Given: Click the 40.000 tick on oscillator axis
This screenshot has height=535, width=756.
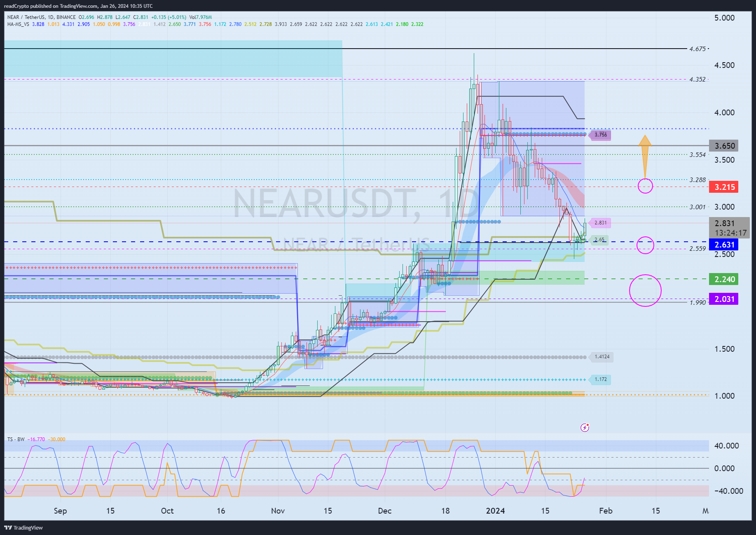Looking at the screenshot, I should coord(727,446).
